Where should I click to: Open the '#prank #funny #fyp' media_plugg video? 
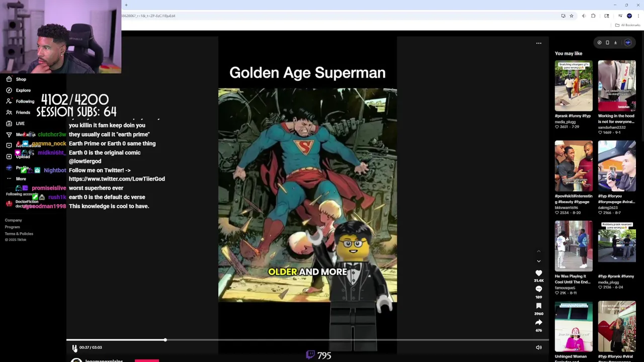574,86
